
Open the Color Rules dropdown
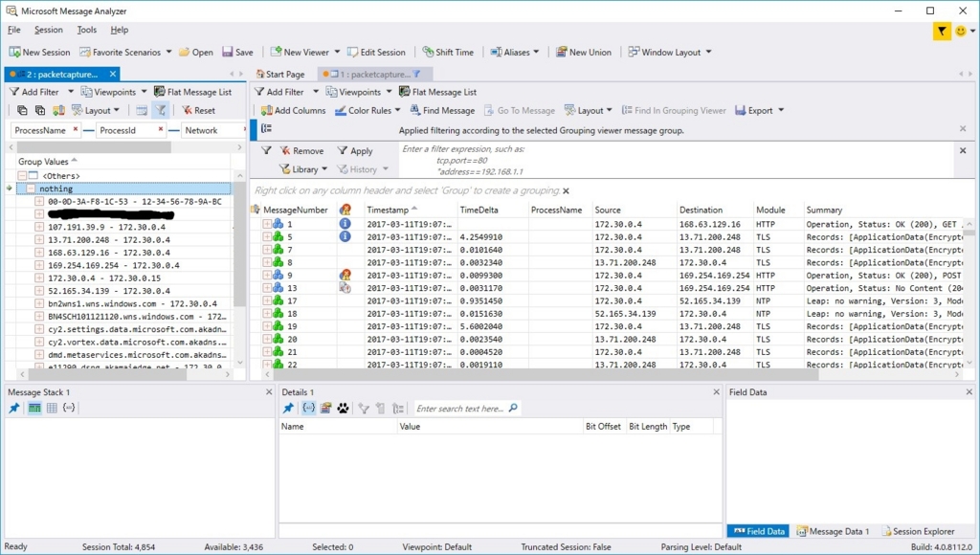367,110
